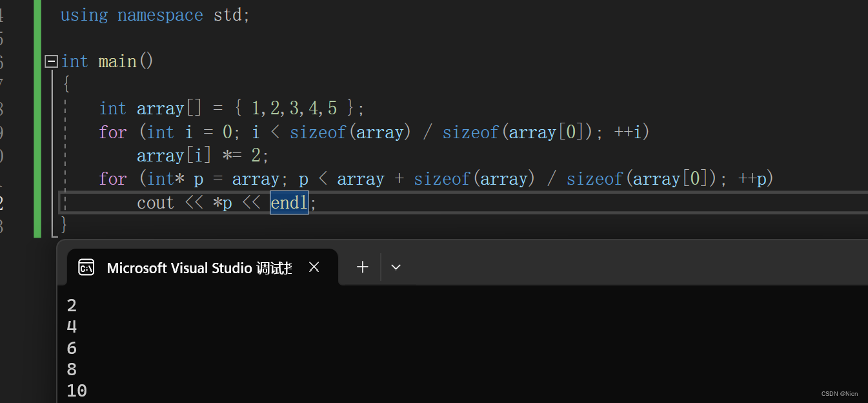Click the first output line showing 2

click(71, 304)
